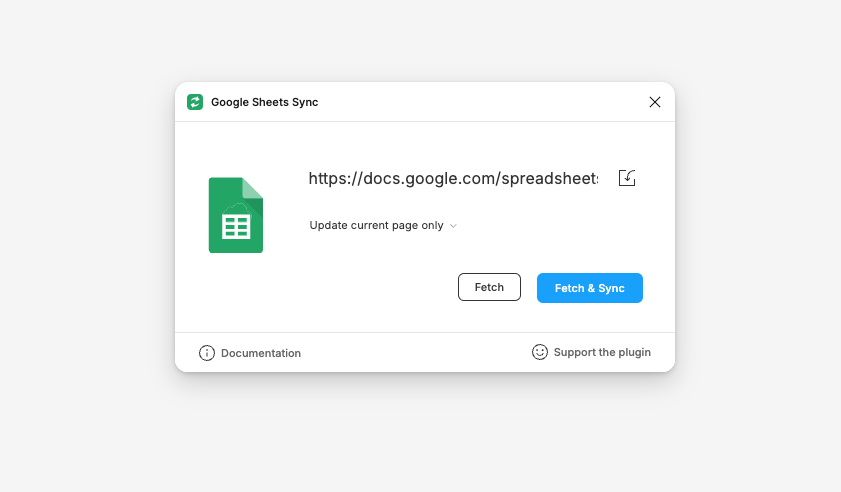Click the green sync plugin icon in the title bar
This screenshot has height=492, width=841.
pyautogui.click(x=195, y=102)
